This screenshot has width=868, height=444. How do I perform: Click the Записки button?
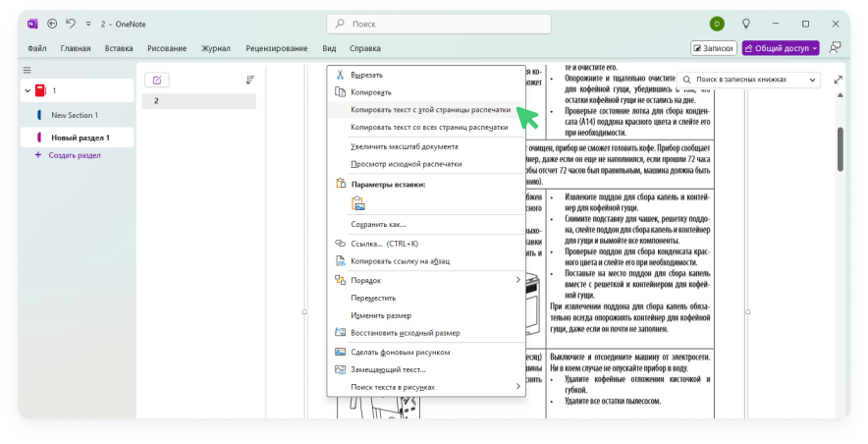pos(714,48)
